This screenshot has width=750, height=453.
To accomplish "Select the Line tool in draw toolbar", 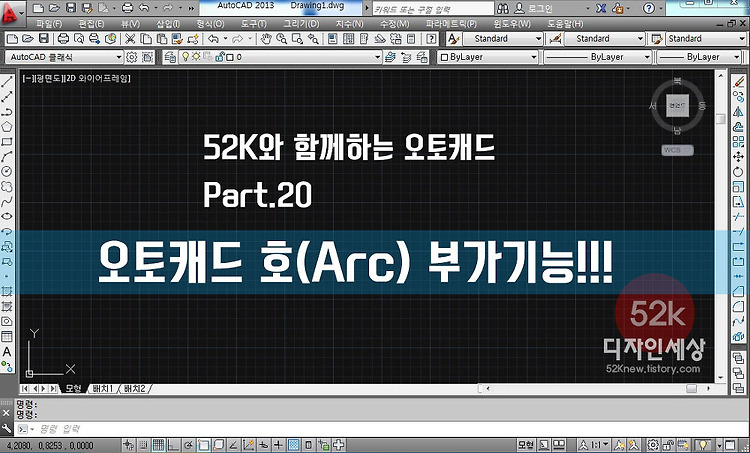I will click(7, 81).
